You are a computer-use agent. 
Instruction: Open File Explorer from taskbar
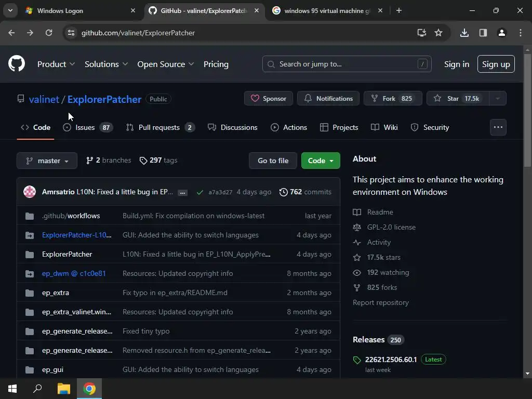point(63,389)
